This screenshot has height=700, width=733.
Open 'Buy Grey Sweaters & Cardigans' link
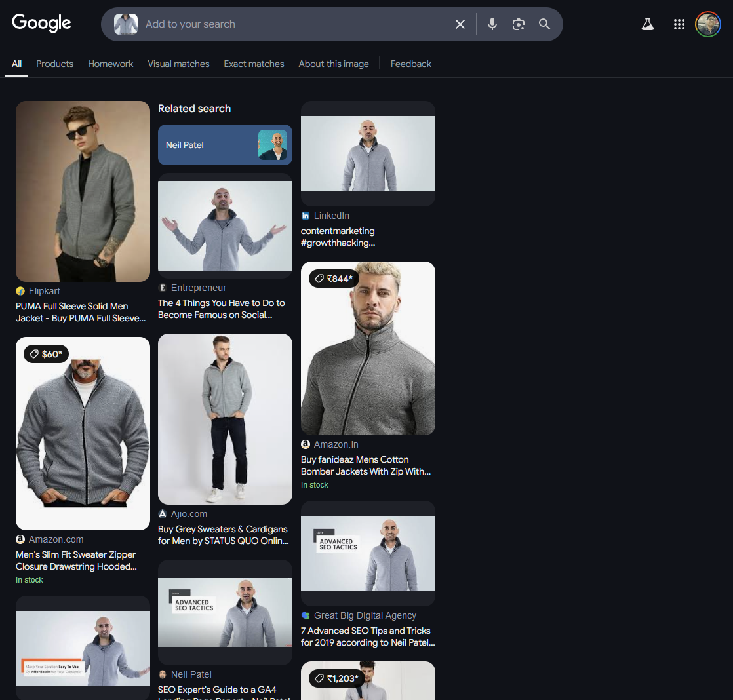(x=223, y=535)
